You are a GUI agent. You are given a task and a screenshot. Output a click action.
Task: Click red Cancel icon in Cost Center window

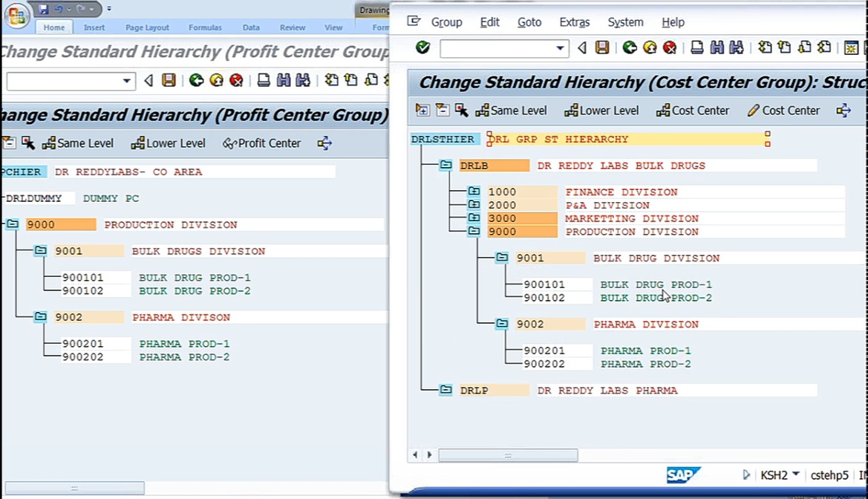coord(670,48)
